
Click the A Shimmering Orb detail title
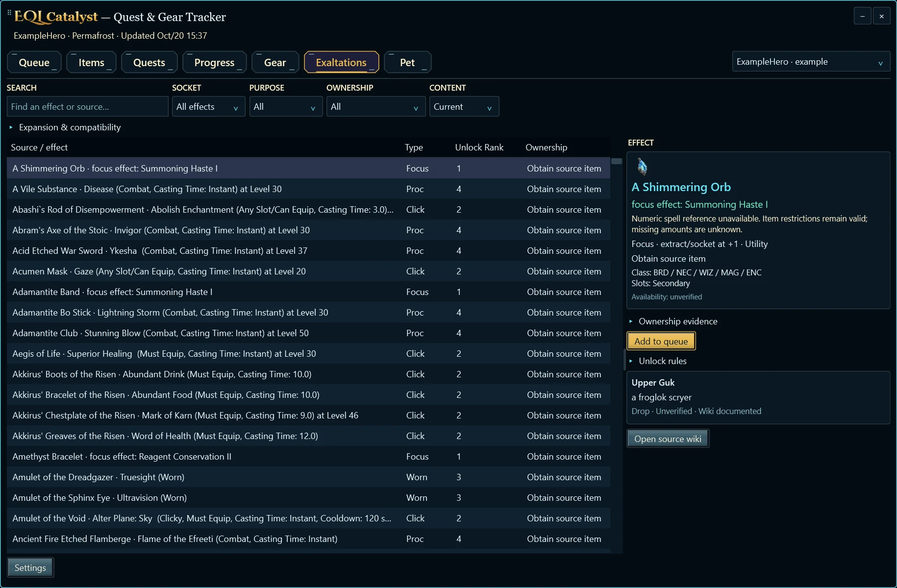pyautogui.click(x=681, y=187)
